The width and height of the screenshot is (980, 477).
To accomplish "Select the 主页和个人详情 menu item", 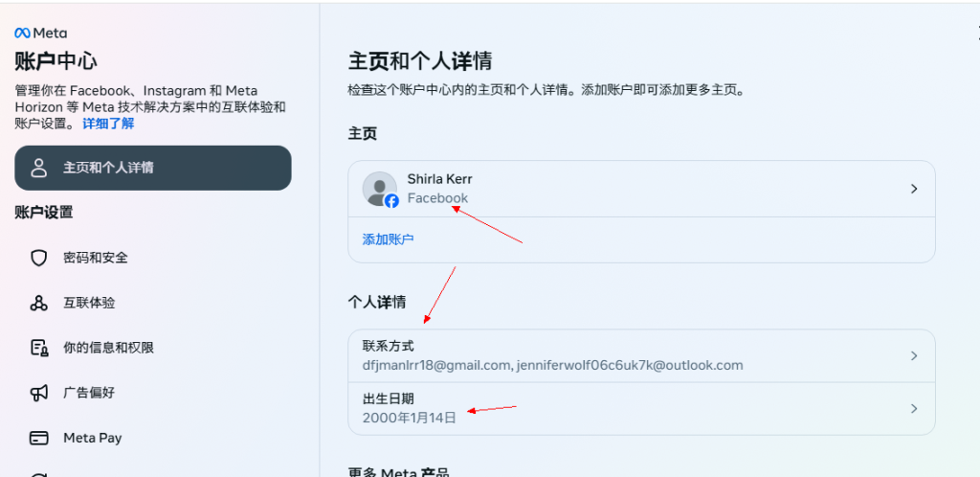I will tap(153, 169).
